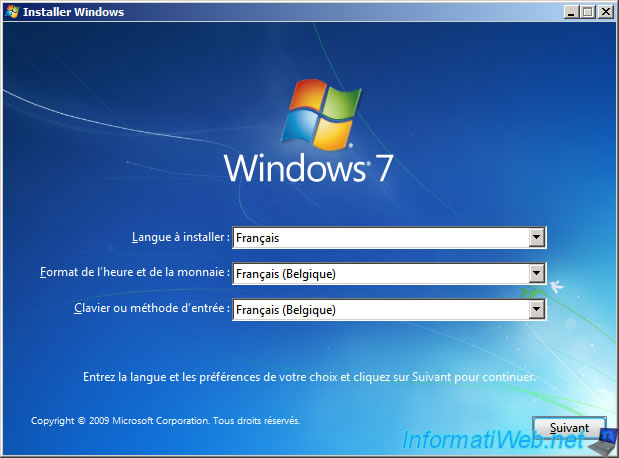This screenshot has width=619, height=458.
Task: Click the Copyright 2009 Microsoft Corporation text
Action: (x=165, y=420)
